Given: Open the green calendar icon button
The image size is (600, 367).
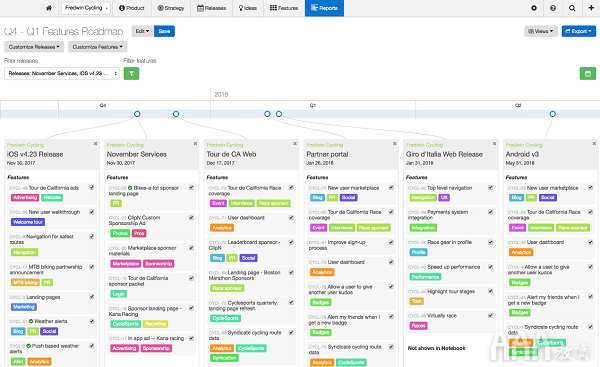Looking at the screenshot, I should coord(588,73).
